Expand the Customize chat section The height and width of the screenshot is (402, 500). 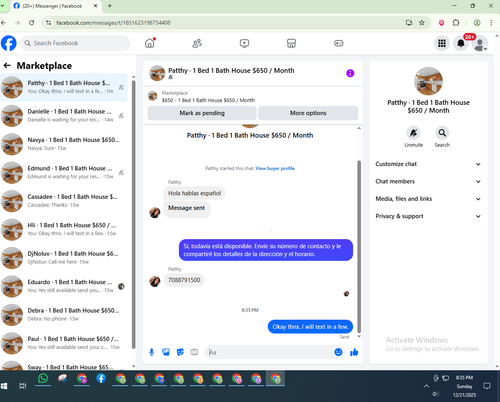[428, 164]
